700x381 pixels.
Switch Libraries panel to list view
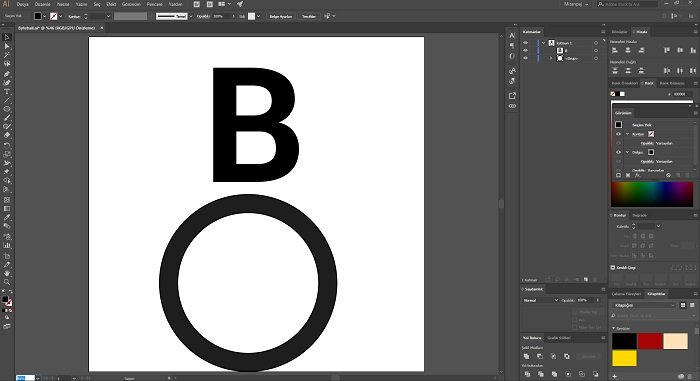(x=692, y=305)
